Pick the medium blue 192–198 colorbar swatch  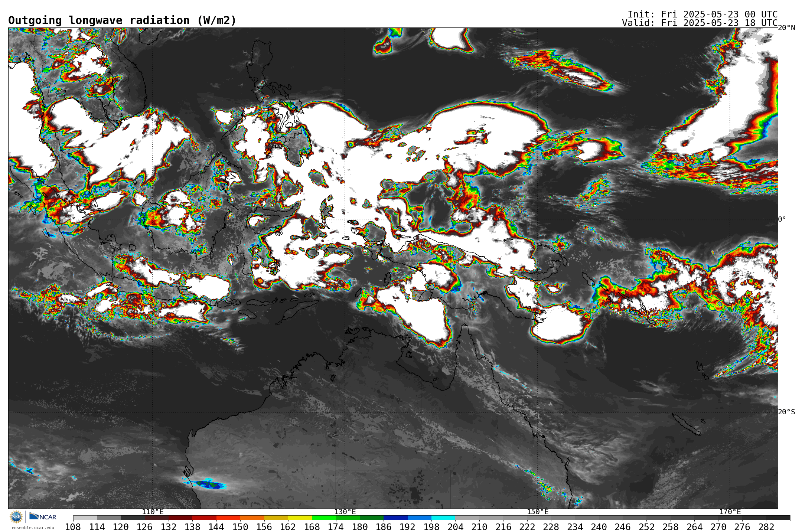coord(420,518)
